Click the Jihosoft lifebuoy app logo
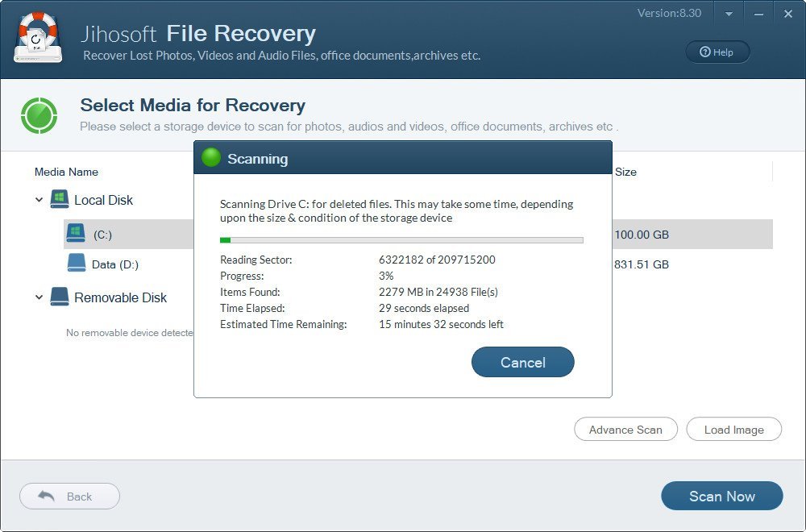Viewport: 806px width, 532px height. point(38,37)
